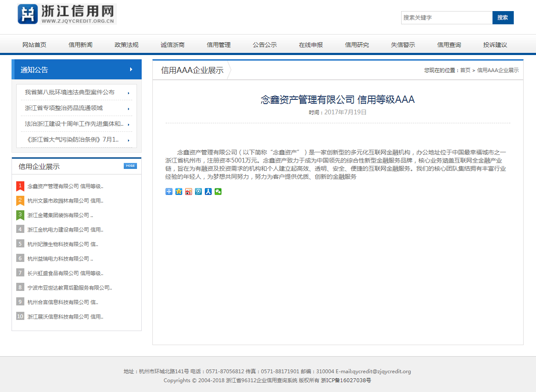Image resolution: width=536 pixels, height=392 pixels.
Task: Click arrow beside 法治浙江建设十周年工作先进集体
Action: [128, 125]
